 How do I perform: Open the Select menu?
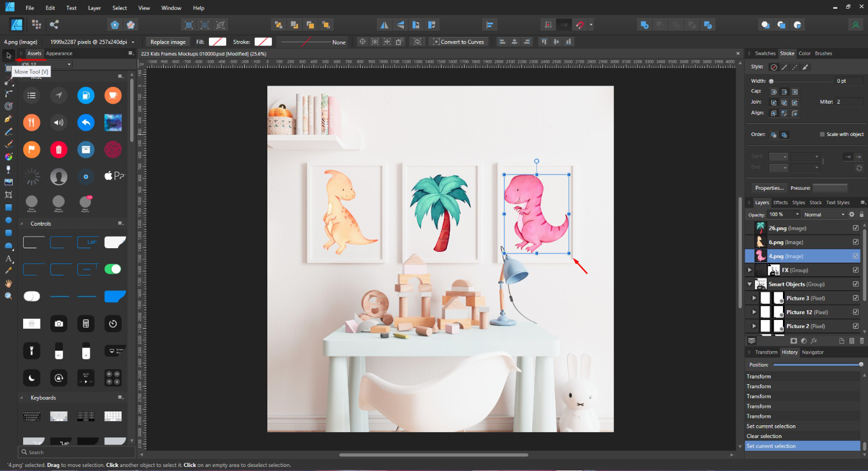point(120,8)
